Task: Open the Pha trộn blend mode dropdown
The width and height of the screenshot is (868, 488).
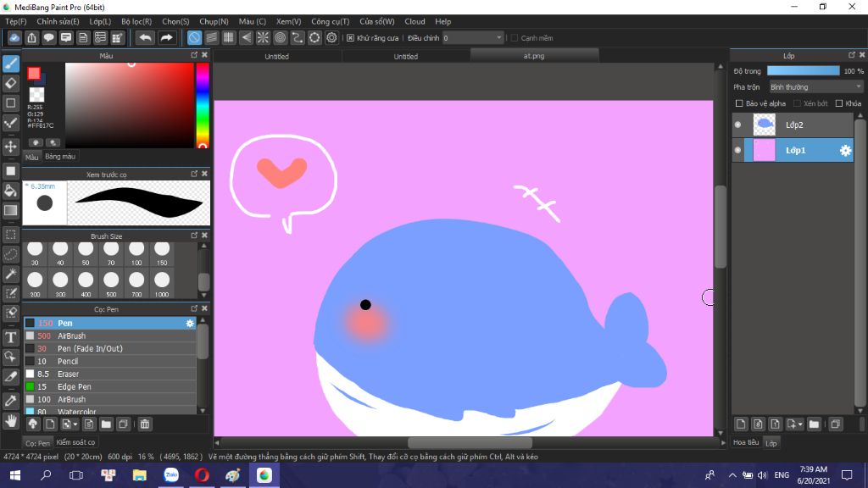Action: tap(815, 86)
